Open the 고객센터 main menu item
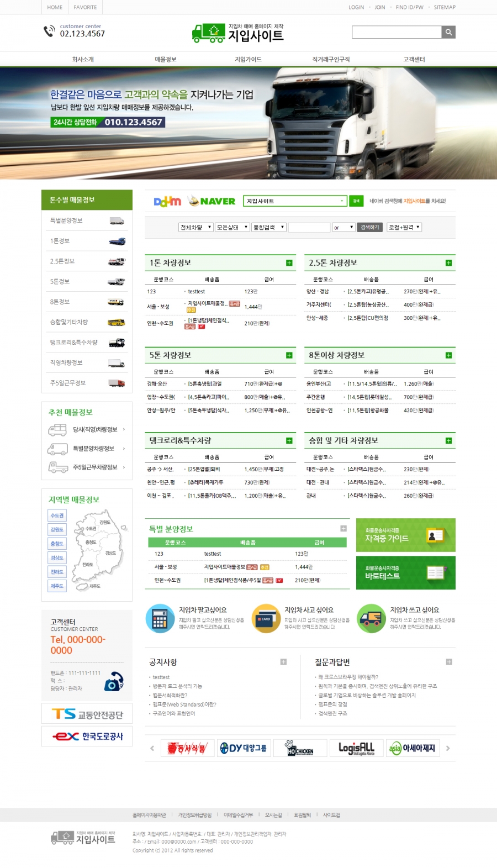This screenshot has height=868, width=497. [414, 59]
